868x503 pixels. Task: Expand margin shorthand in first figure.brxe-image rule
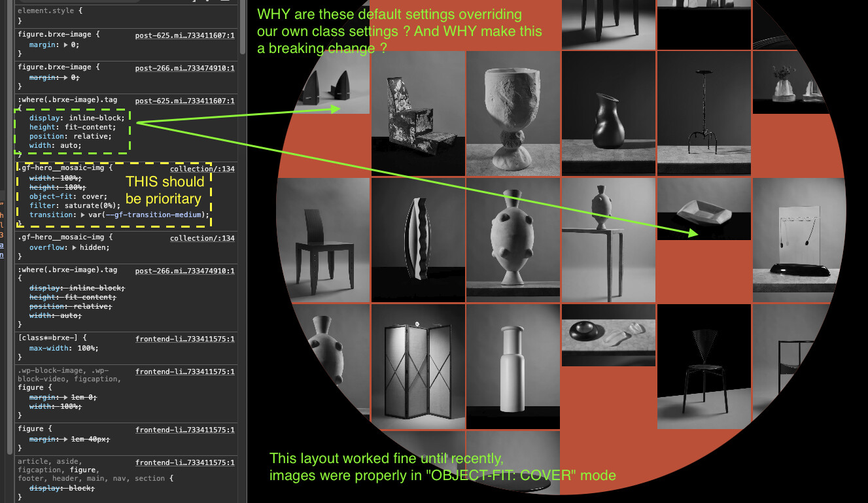coord(67,45)
